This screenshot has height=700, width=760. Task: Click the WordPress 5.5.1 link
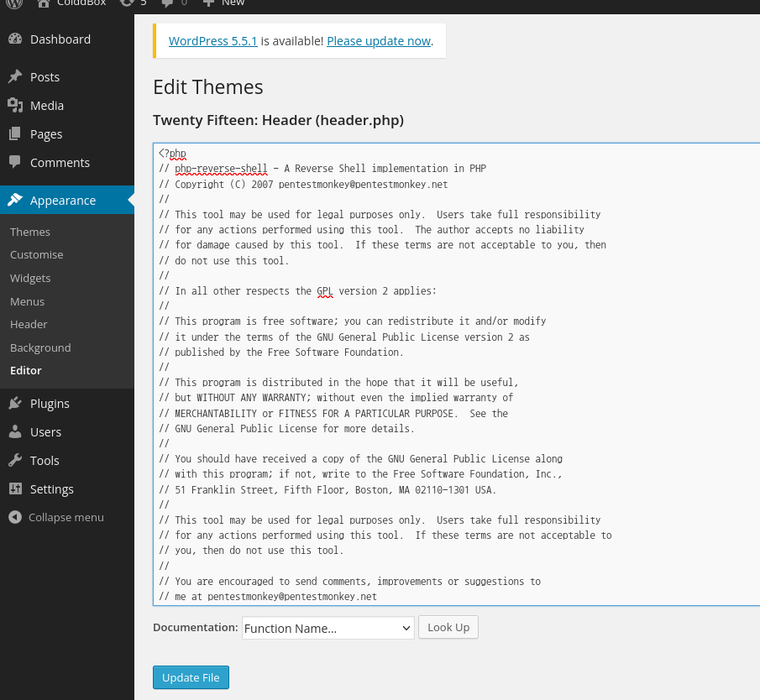tap(212, 41)
